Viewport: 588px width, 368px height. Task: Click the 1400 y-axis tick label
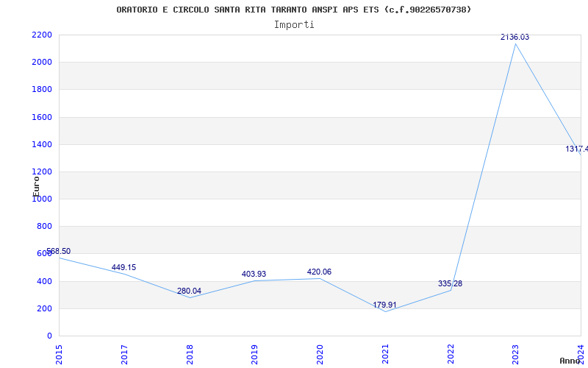[42, 144]
